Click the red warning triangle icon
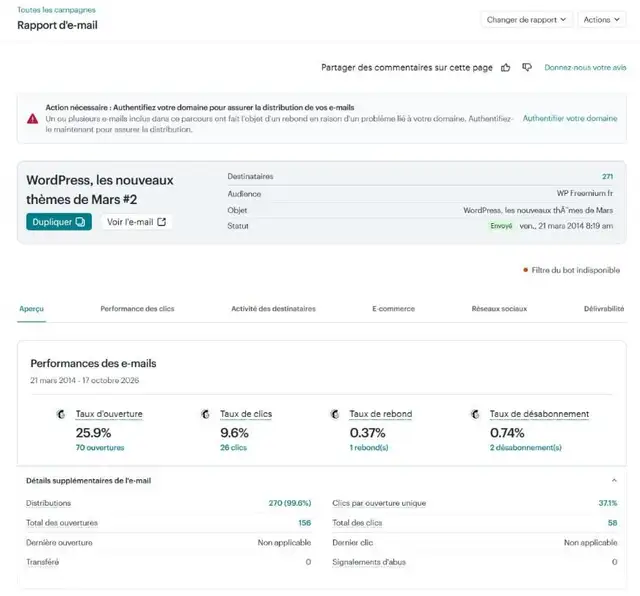This screenshot has height=596, width=640. 33,119
